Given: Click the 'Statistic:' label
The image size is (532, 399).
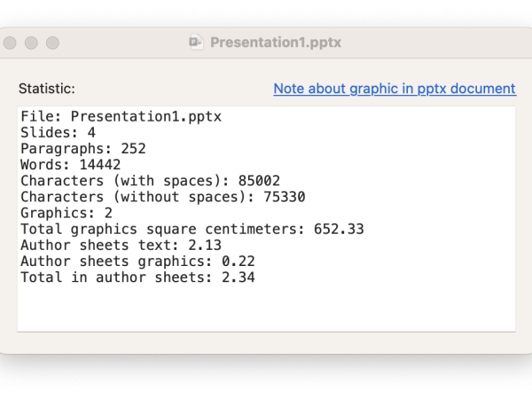Looking at the screenshot, I should 47,89.
